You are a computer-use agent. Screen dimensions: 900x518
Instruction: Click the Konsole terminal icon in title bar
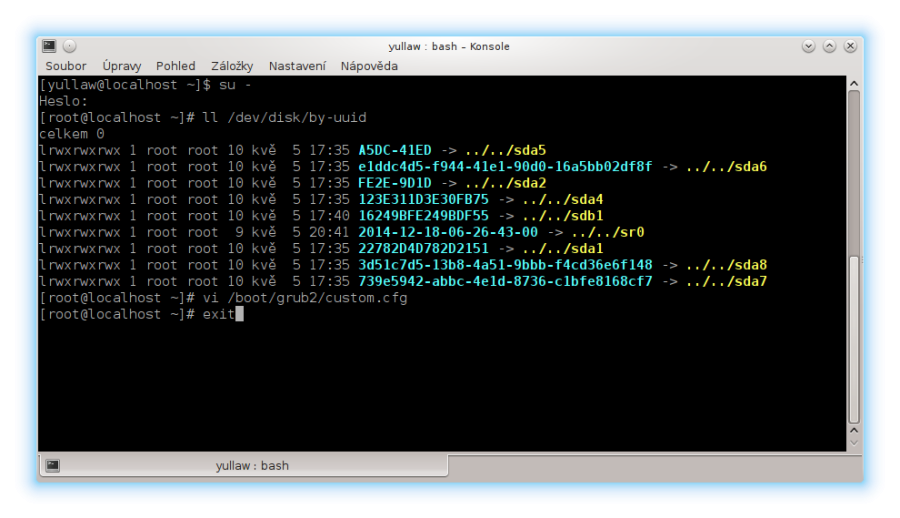pyautogui.click(x=49, y=46)
